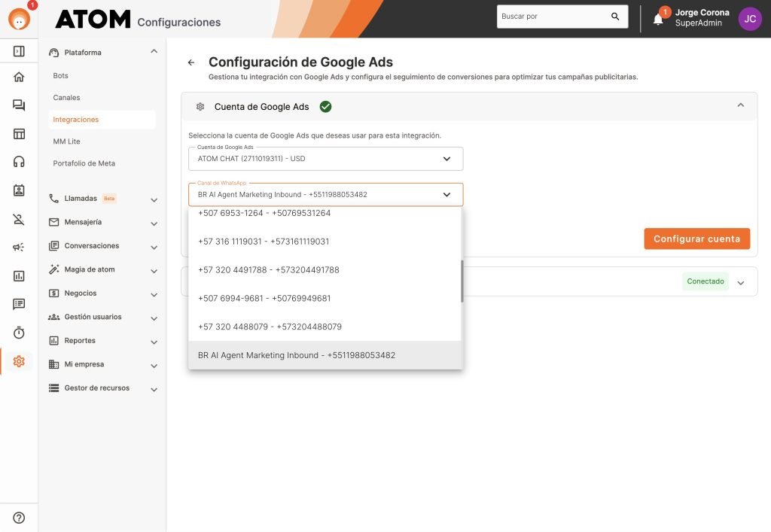Click the Configuración de Google Ads heading
Image resolution: width=771 pixels, height=532 pixels.
click(x=300, y=62)
